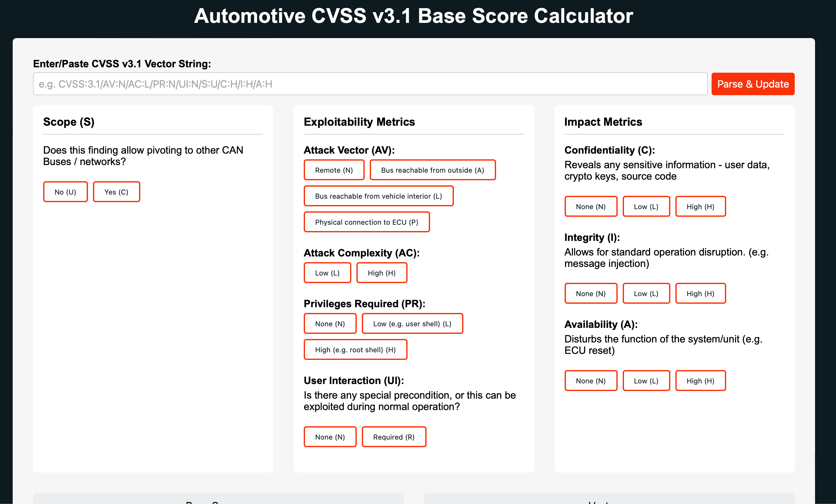Set Attack Complexity to Low (L)
This screenshot has width=836, height=504.
pyautogui.click(x=327, y=273)
